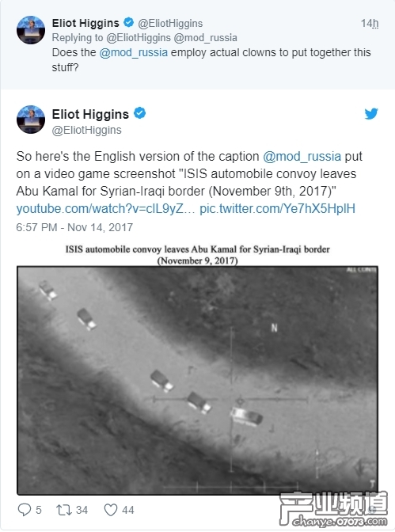Open the convoy video game screenshot image
Viewport: 395px width, 532px height.
pos(197,380)
